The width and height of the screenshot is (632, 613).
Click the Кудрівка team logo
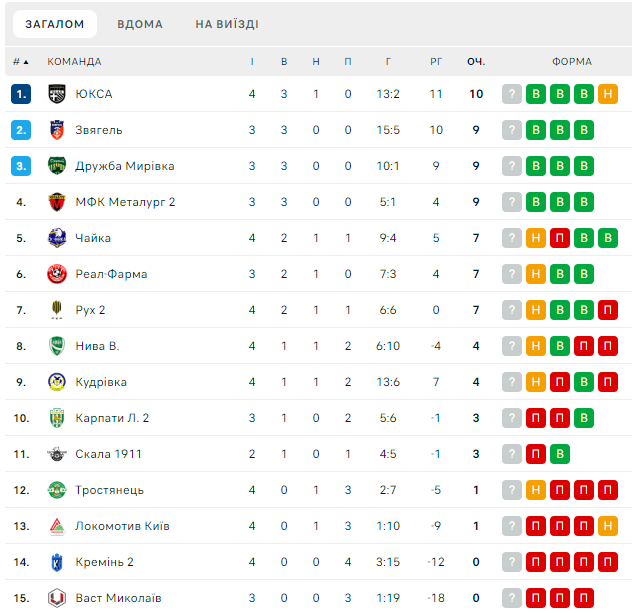click(56, 382)
